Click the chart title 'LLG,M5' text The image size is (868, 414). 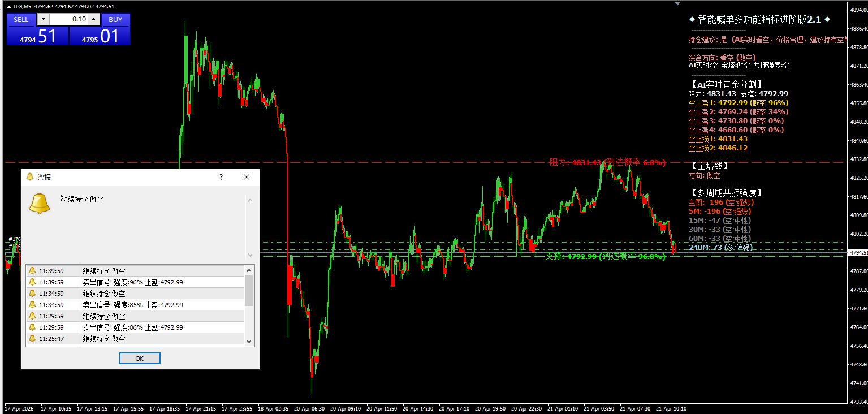(x=23, y=6)
